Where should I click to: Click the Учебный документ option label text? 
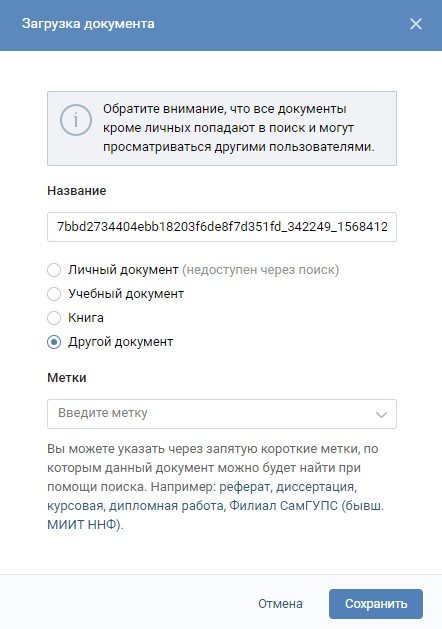tap(126, 294)
